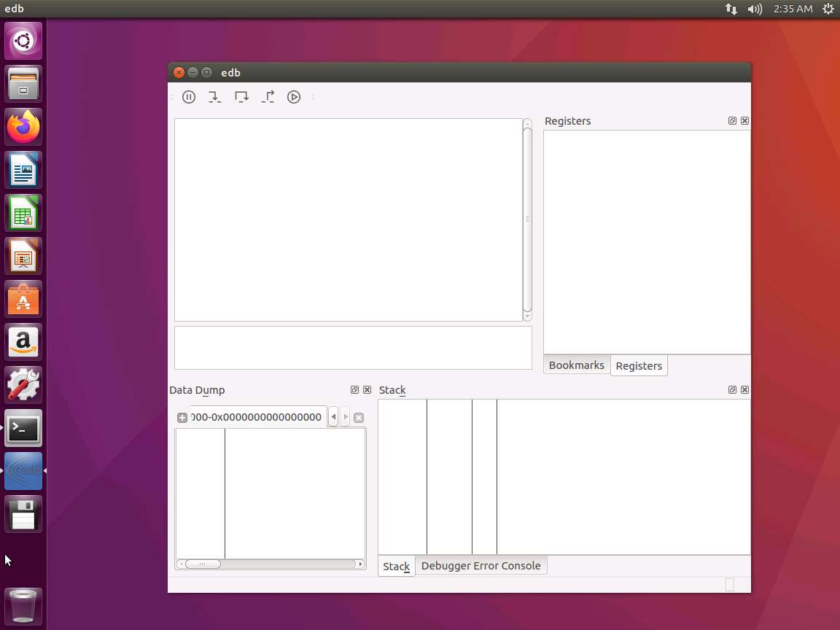Float the Data Dump panel

pos(355,390)
